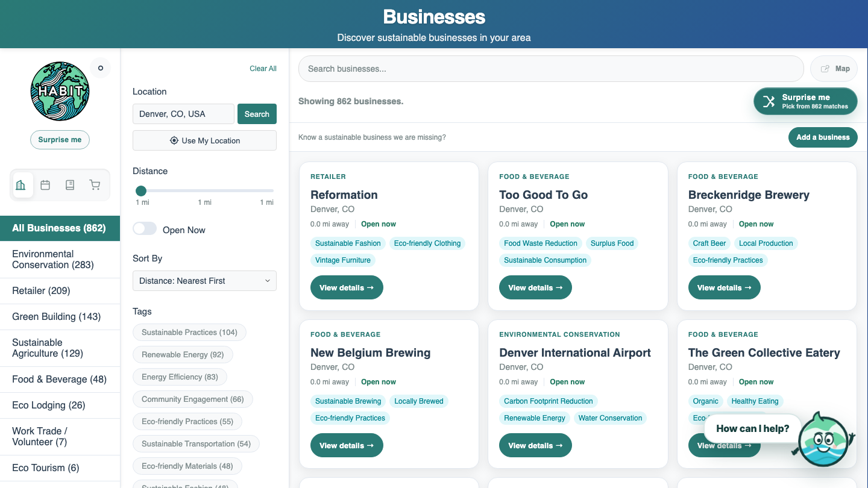Viewport: 868px width, 488px height.
Task: Open the shopping cart icon tab
Action: tap(95, 185)
